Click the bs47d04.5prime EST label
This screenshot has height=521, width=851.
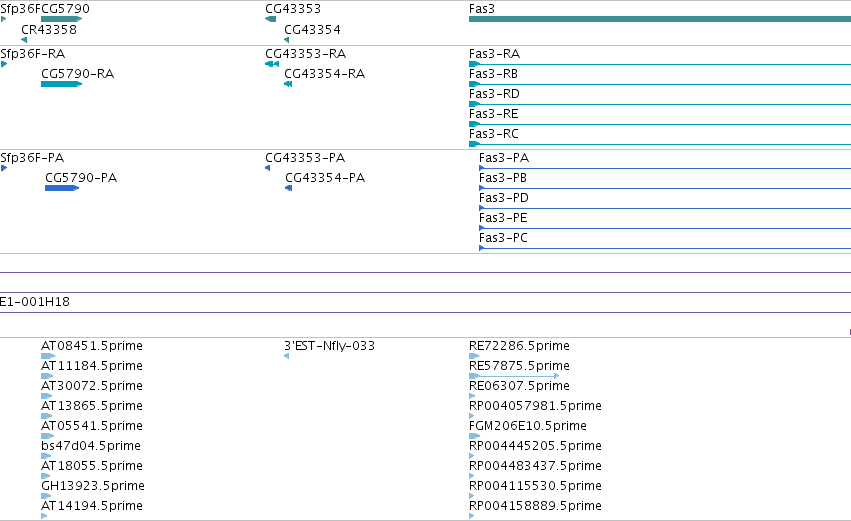coord(91,447)
